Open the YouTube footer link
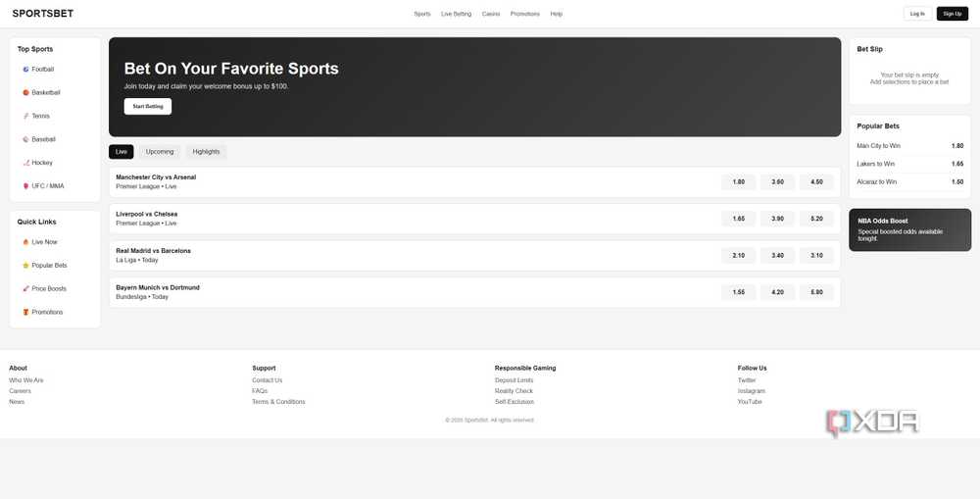 click(750, 401)
